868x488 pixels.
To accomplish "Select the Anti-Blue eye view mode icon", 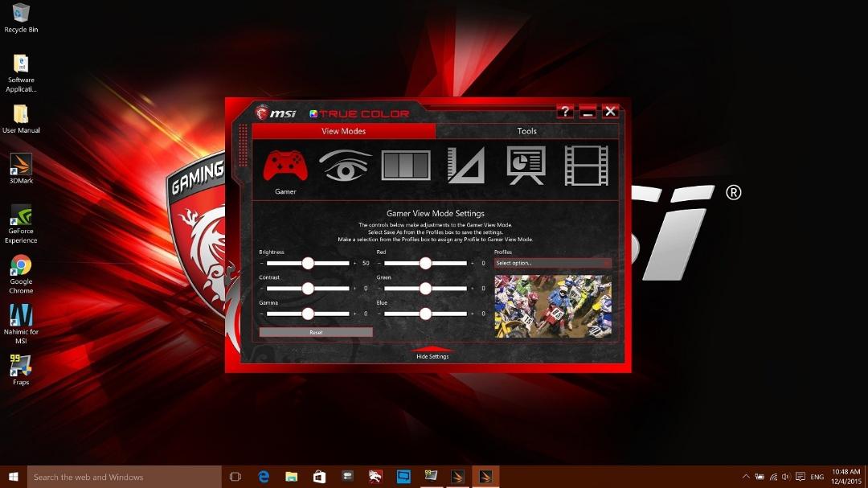I will (x=345, y=166).
